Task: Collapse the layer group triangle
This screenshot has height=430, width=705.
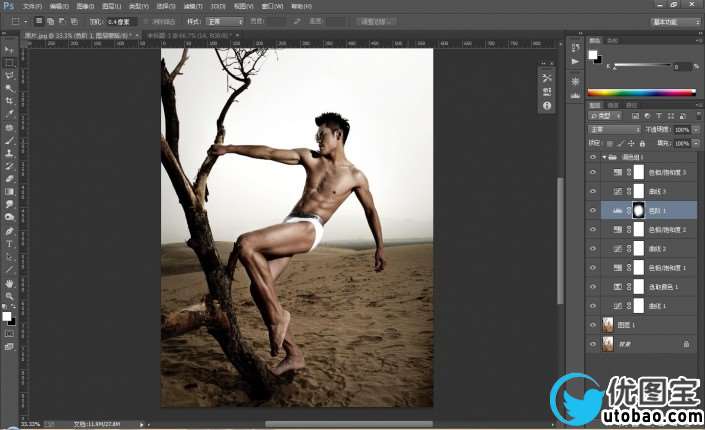Action: [x=604, y=157]
